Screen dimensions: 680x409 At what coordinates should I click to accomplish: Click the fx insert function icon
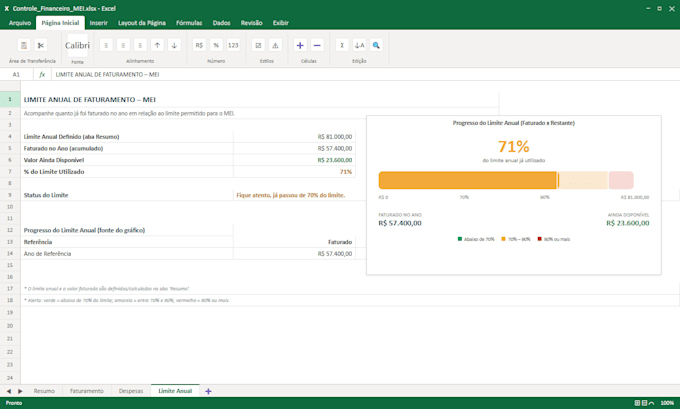coord(42,75)
